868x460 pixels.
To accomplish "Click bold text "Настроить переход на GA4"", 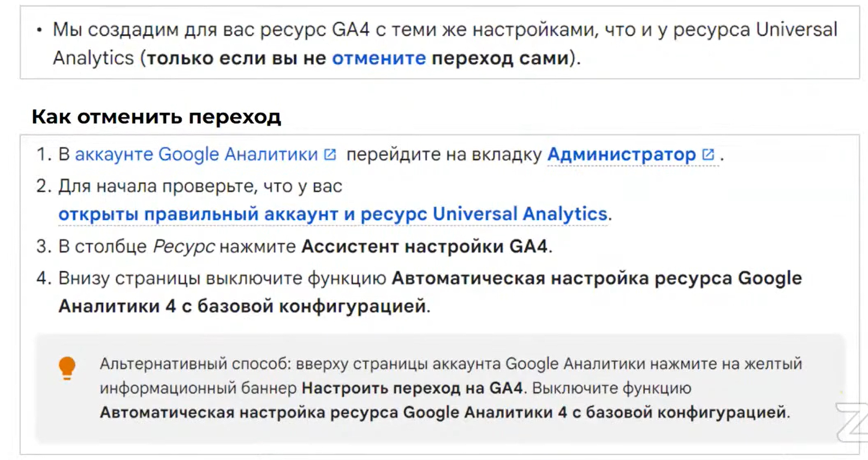I will (412, 388).
